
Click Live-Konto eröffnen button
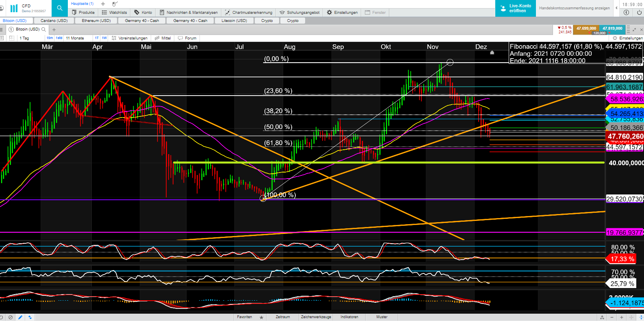pos(515,8)
